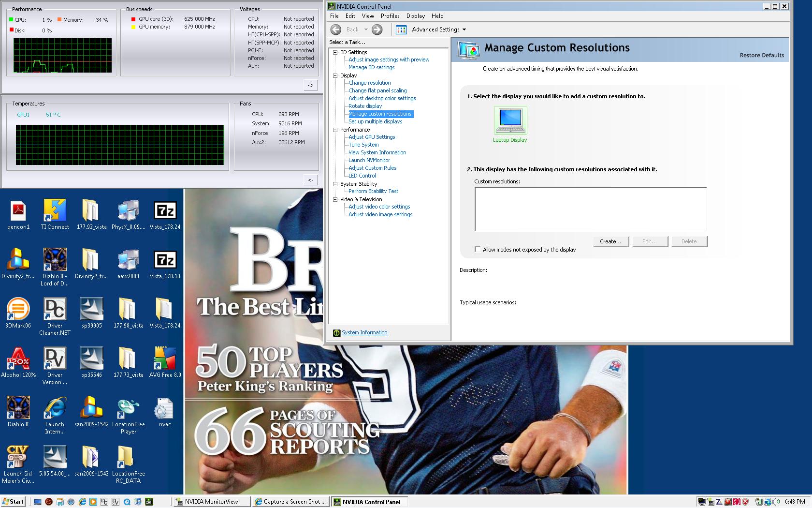The height and width of the screenshot is (508, 812).
Task: Click inside the Custom resolutions list box
Action: [591, 209]
